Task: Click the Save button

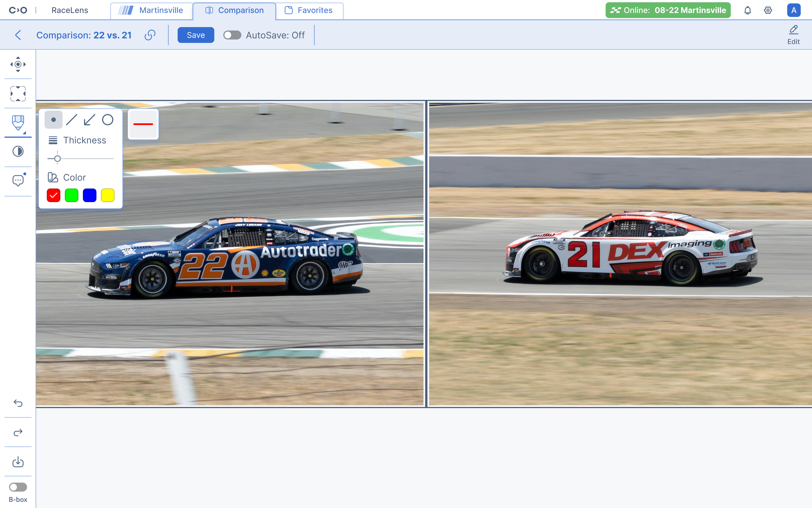Action: coord(196,35)
